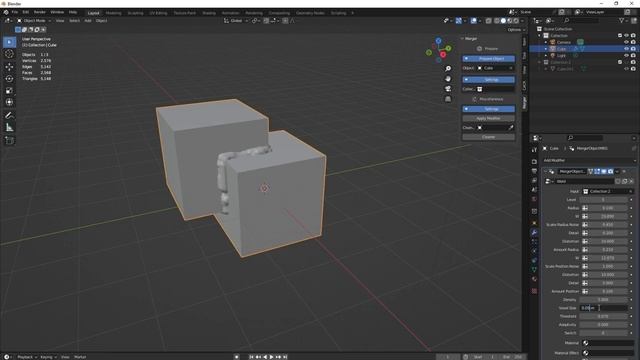Collapse the Merger panel header

pos(462,39)
